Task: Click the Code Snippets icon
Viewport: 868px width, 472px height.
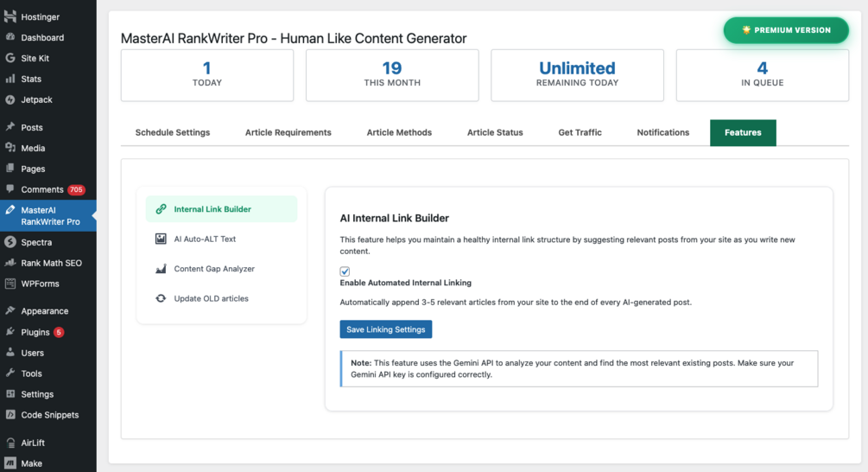Action: point(10,414)
